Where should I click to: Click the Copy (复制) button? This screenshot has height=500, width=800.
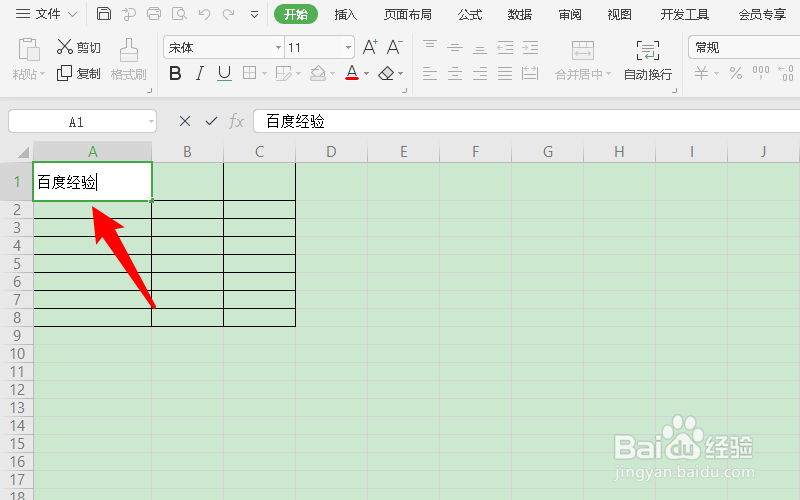[x=79, y=73]
